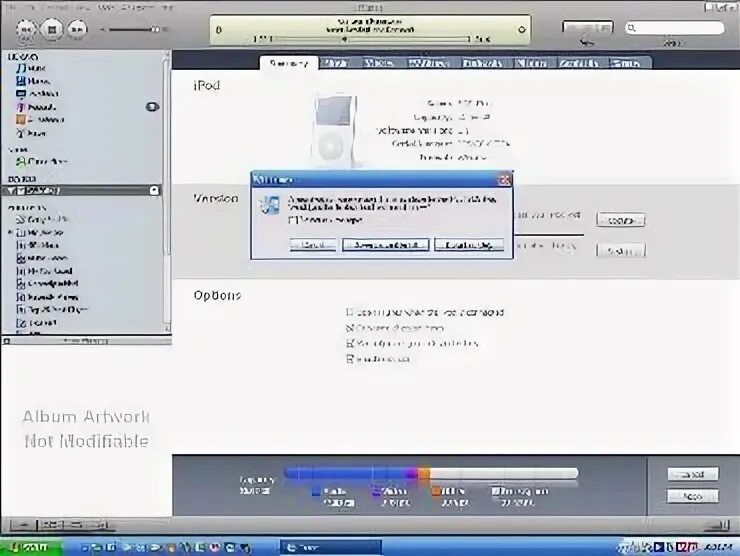Click Download Only in the dialog

(x=469, y=244)
